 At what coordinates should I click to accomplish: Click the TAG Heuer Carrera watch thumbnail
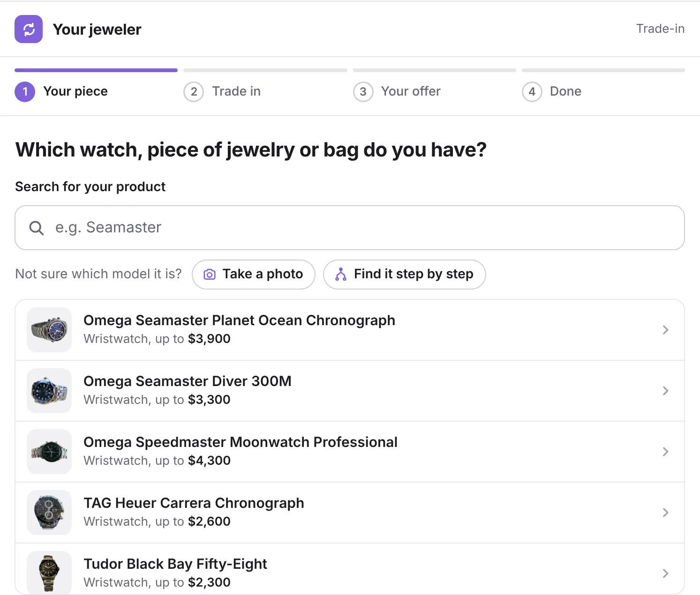[x=49, y=513]
